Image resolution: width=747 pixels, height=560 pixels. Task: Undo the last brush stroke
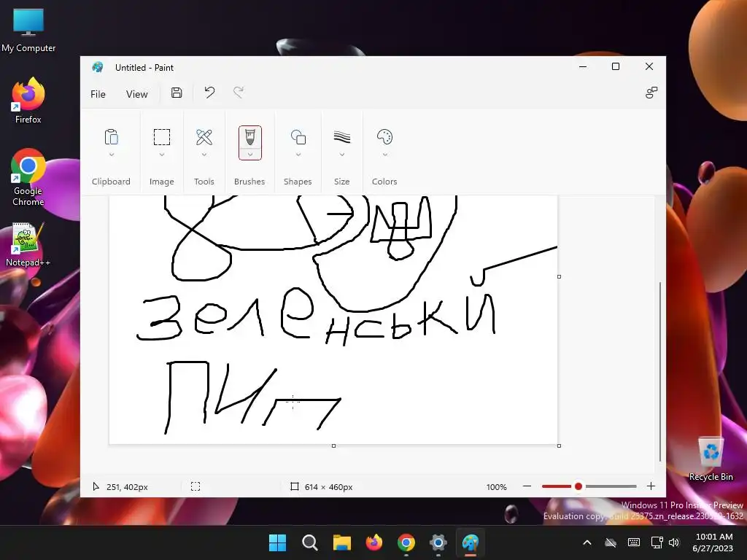pyautogui.click(x=209, y=93)
